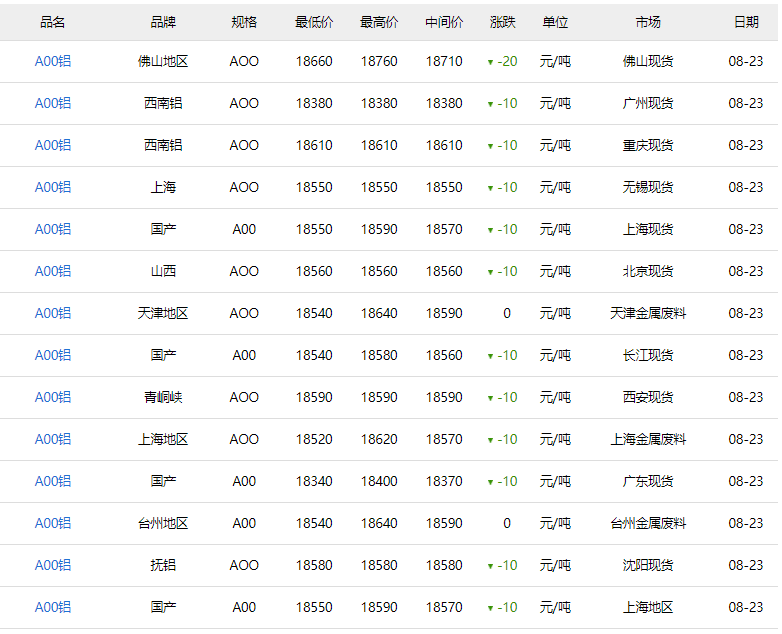782x634 pixels.
Task: Open the A00铝 link for 青铜峡 brand
Action: point(53,397)
